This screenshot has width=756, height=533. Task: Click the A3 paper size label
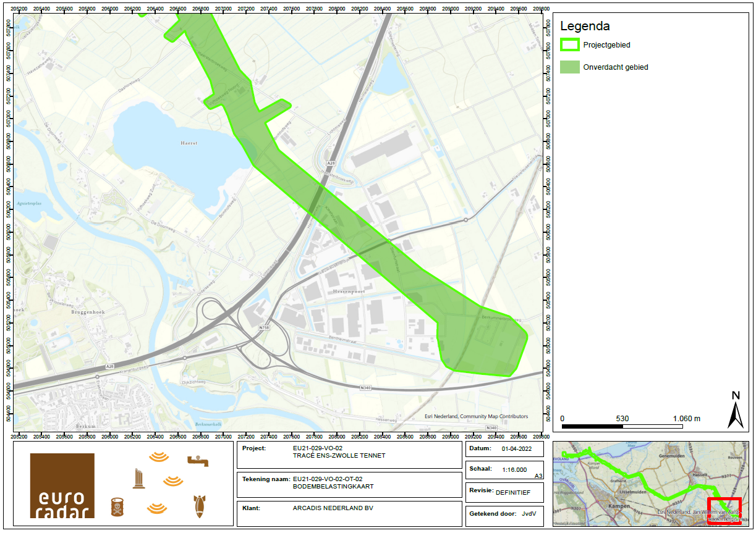coord(538,476)
